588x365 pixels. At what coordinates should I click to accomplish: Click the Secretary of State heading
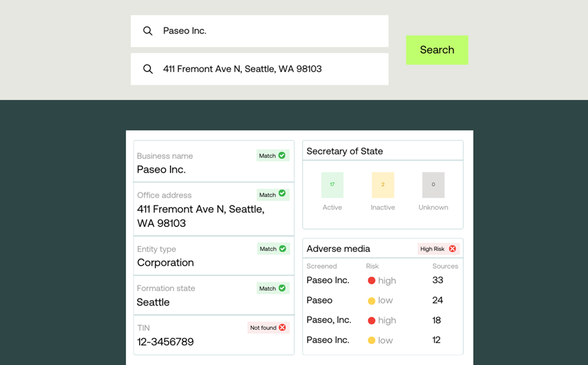tap(344, 151)
